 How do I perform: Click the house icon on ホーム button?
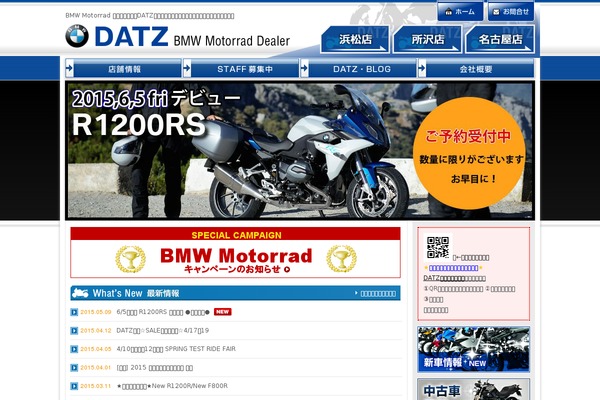coord(449,12)
